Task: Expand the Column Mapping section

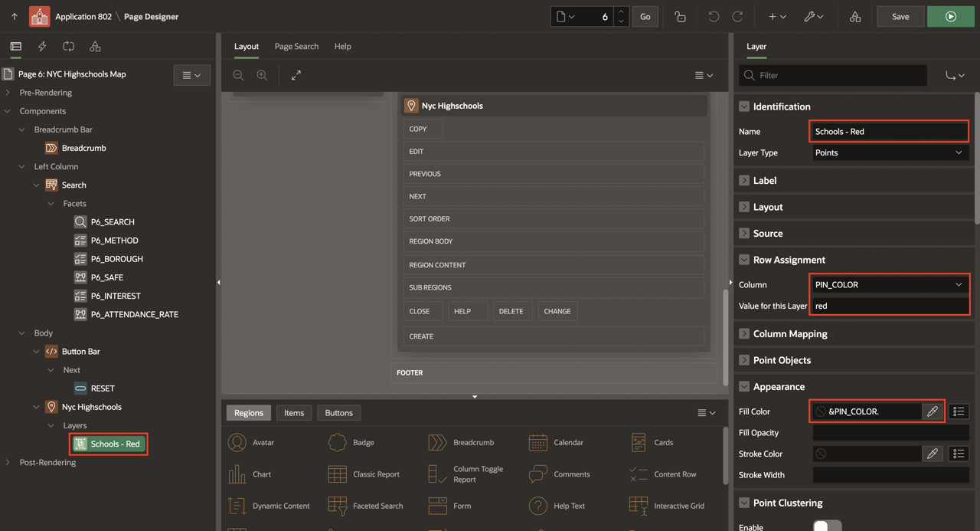Action: (x=744, y=333)
